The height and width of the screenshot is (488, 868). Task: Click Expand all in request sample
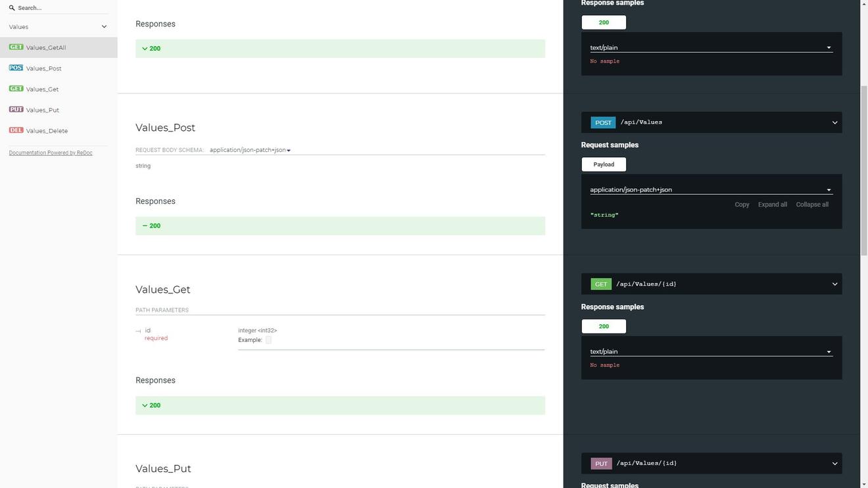772,205
